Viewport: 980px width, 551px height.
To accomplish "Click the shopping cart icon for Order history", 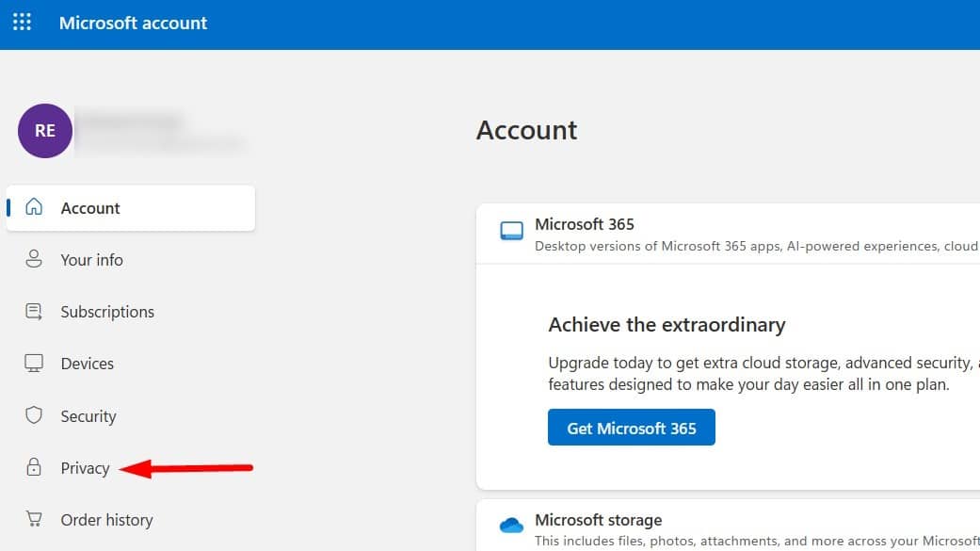I will tap(34, 519).
